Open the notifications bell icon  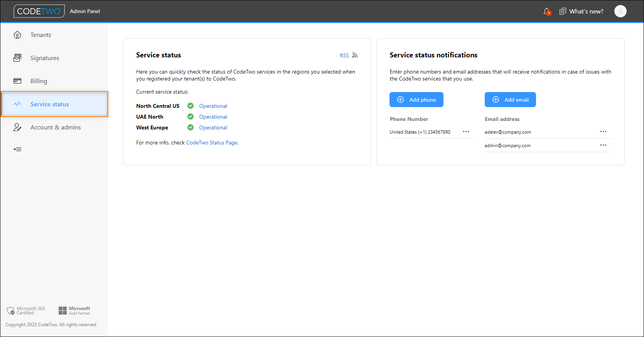pos(547,12)
